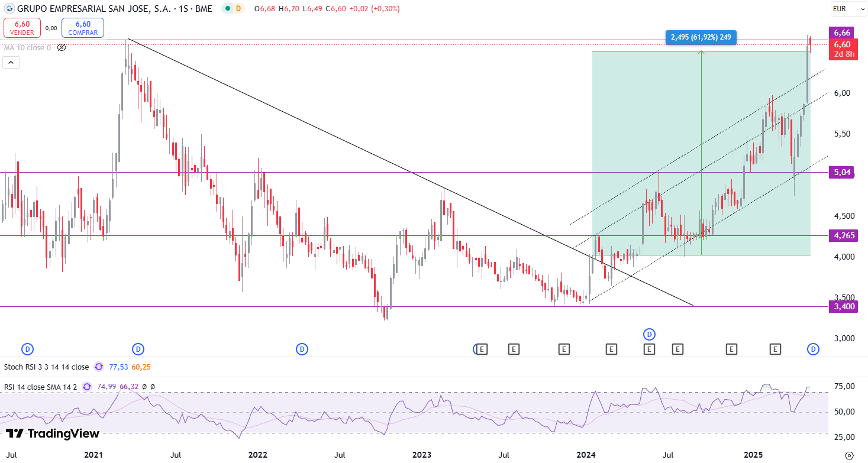Click the purple 5,04 price level label

click(x=842, y=173)
